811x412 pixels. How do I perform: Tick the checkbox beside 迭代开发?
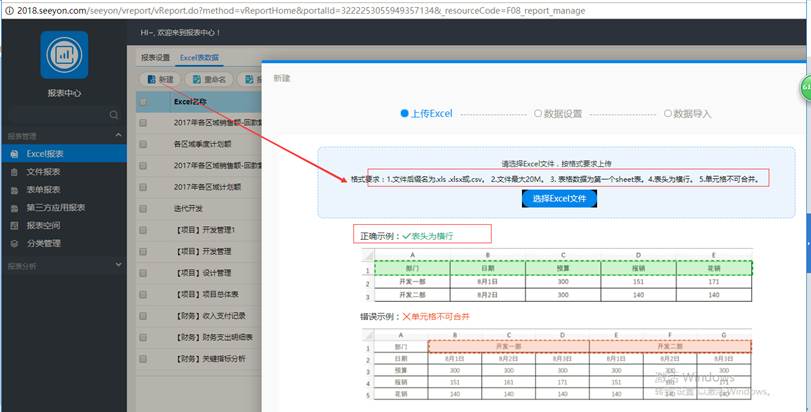[143, 208]
